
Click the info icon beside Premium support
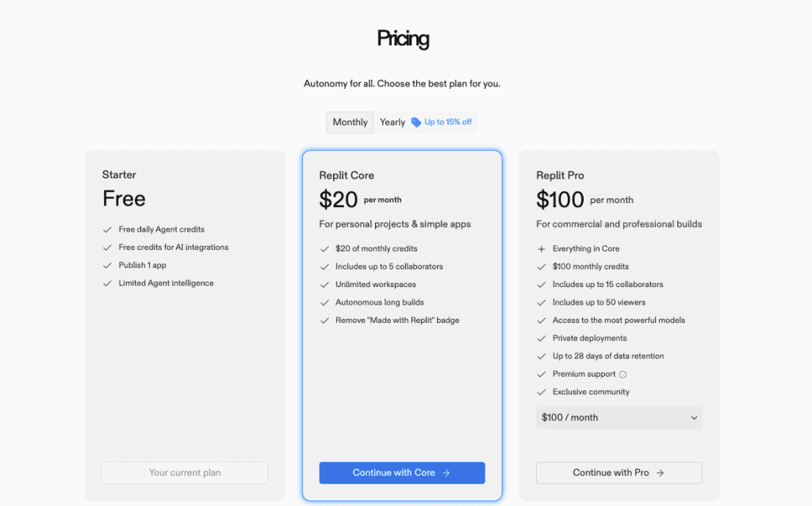(x=622, y=374)
